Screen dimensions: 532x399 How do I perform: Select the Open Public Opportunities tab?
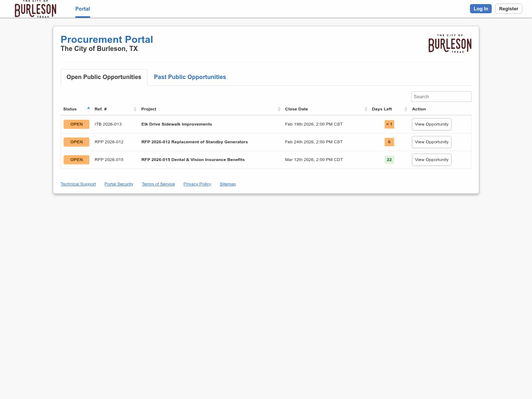104,77
